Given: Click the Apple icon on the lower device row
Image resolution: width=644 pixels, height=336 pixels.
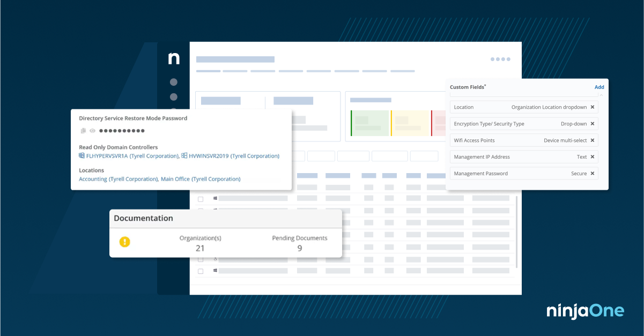Looking at the screenshot, I should [215, 259].
